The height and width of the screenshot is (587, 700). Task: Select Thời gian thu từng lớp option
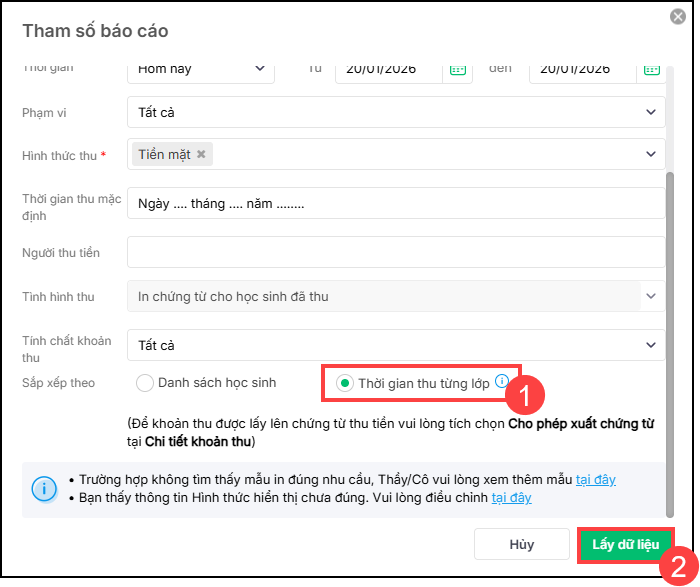[x=345, y=382]
